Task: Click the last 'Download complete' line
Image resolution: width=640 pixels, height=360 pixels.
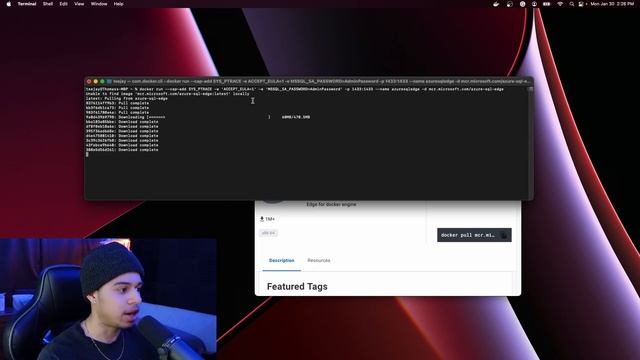Action: point(122,150)
